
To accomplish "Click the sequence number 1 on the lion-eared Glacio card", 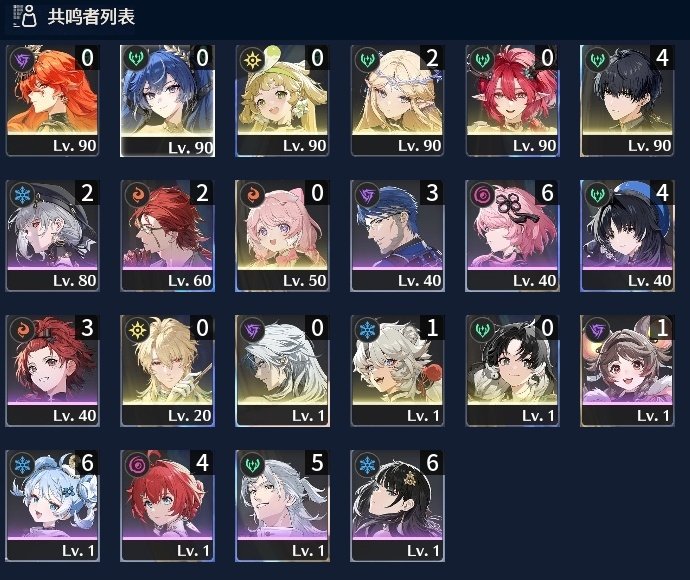I will coord(432,328).
